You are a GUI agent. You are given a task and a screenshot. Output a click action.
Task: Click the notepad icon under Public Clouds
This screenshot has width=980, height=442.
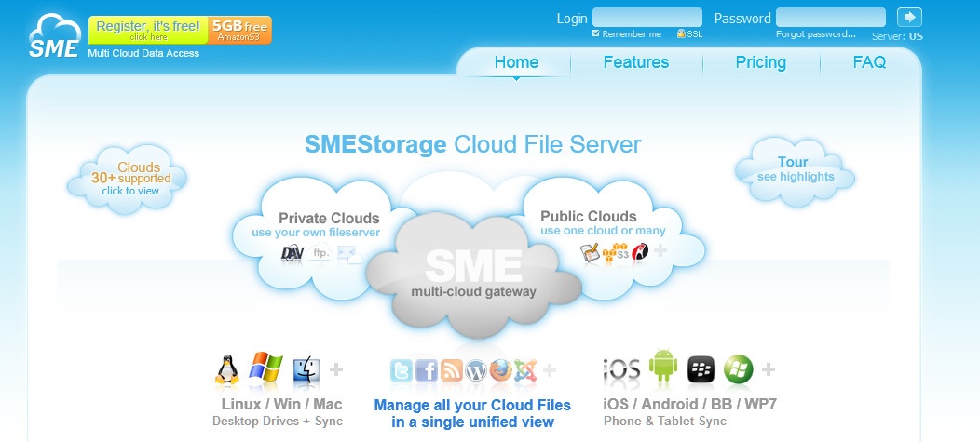coord(590,252)
